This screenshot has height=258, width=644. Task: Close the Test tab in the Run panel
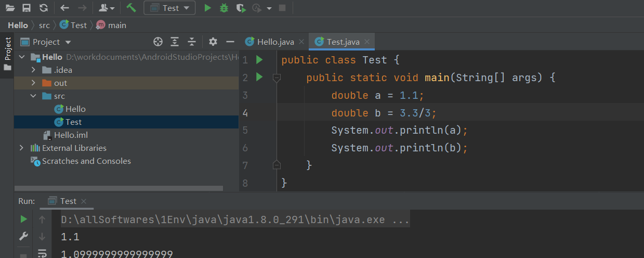[84, 201]
